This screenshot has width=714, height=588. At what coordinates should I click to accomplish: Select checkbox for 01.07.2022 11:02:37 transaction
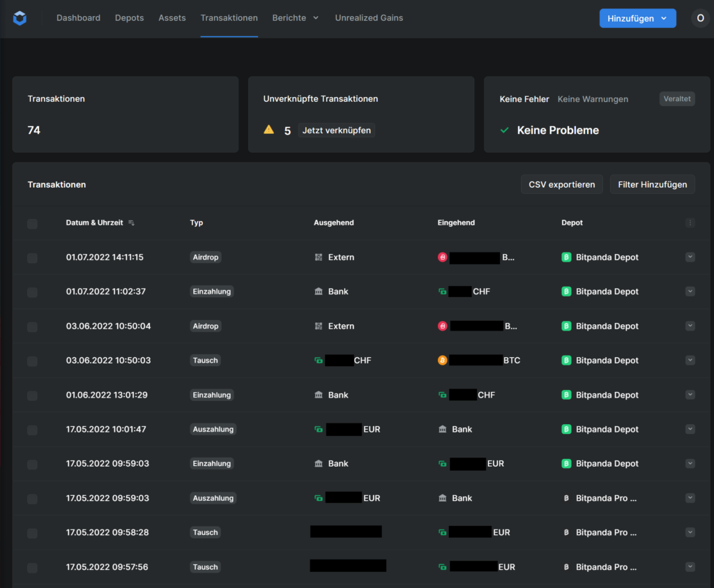click(32, 292)
